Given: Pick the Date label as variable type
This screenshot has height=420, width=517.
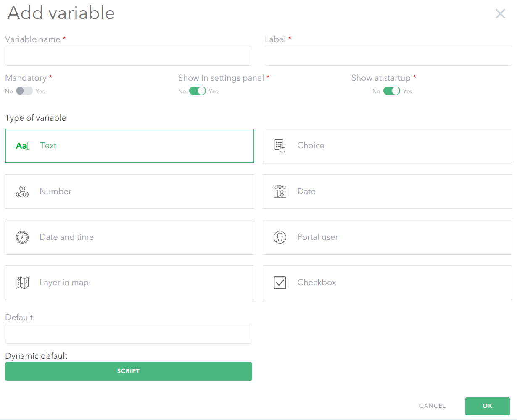Looking at the screenshot, I should tap(306, 192).
